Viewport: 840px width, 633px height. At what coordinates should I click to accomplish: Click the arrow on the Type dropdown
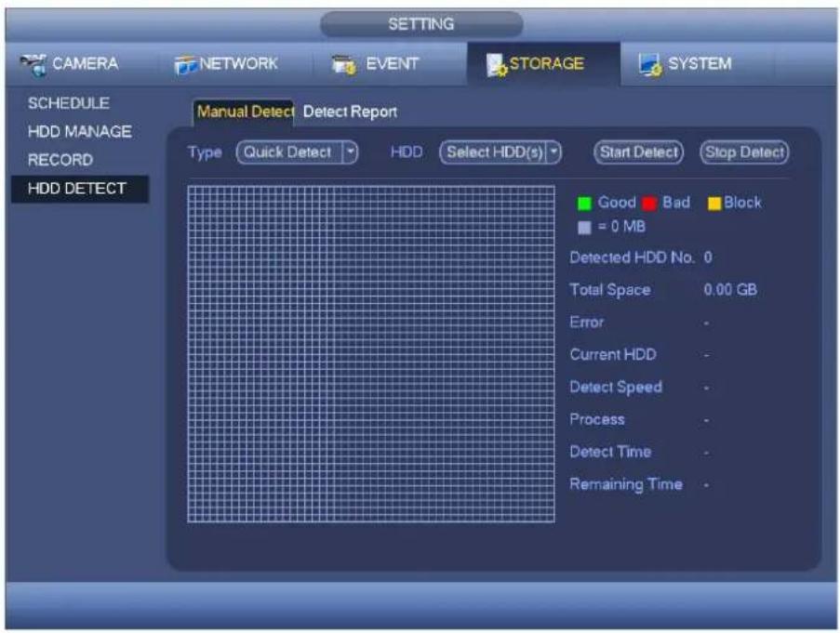(x=350, y=152)
